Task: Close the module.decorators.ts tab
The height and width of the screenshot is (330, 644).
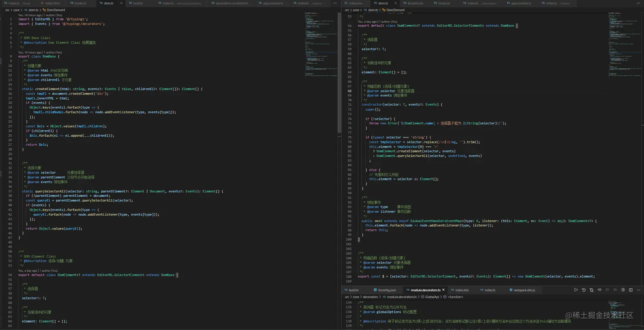Action: 444,290
